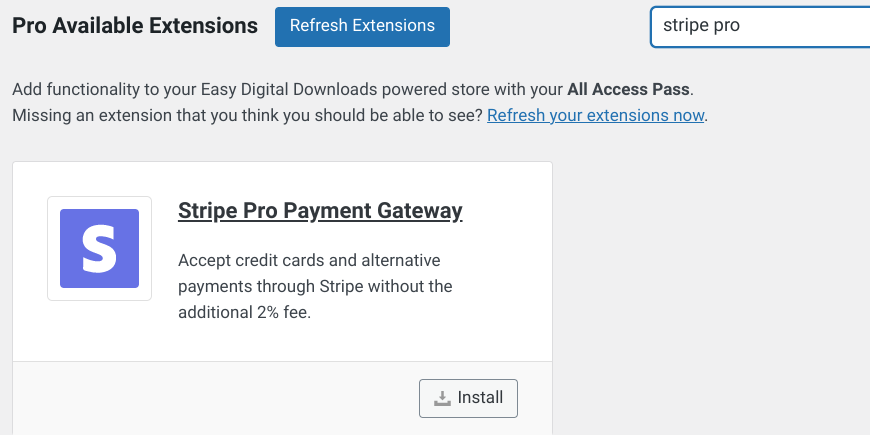Click the download arrow icon beside Install
870x435 pixels.
point(442,398)
